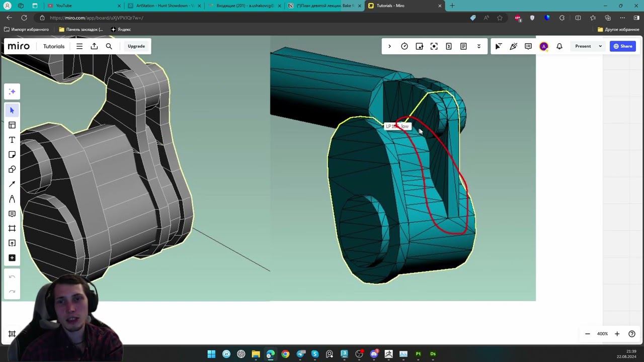Select the Sticky note tool
Image resolution: width=644 pixels, height=362 pixels.
point(12,154)
